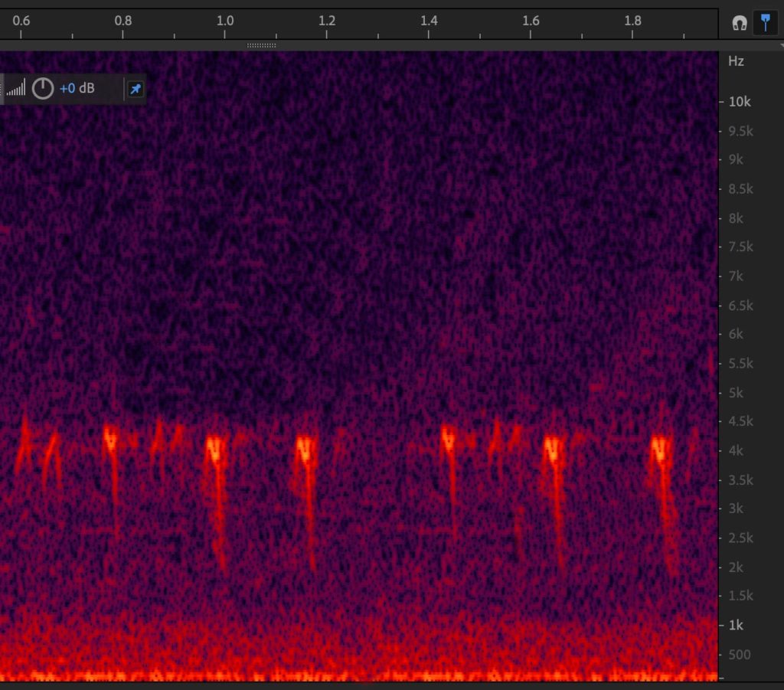This screenshot has height=690, width=784.
Task: Click the 1.0 mark on time ruler
Action: [x=225, y=21]
